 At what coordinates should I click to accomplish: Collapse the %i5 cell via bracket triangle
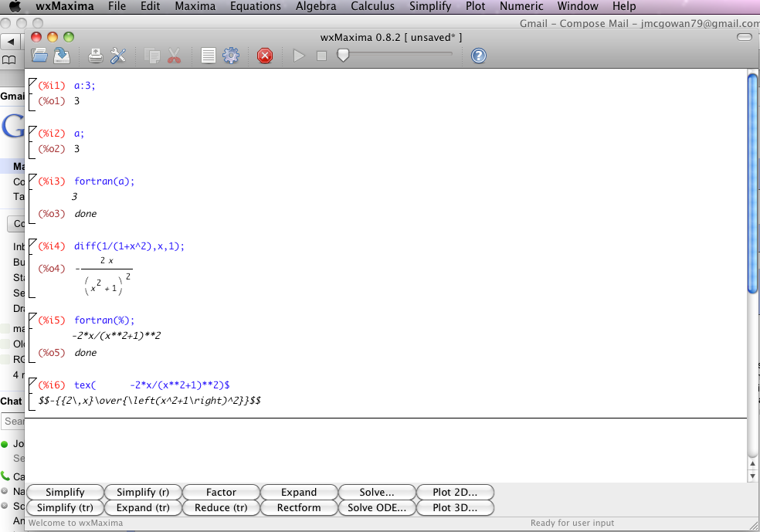point(32,317)
